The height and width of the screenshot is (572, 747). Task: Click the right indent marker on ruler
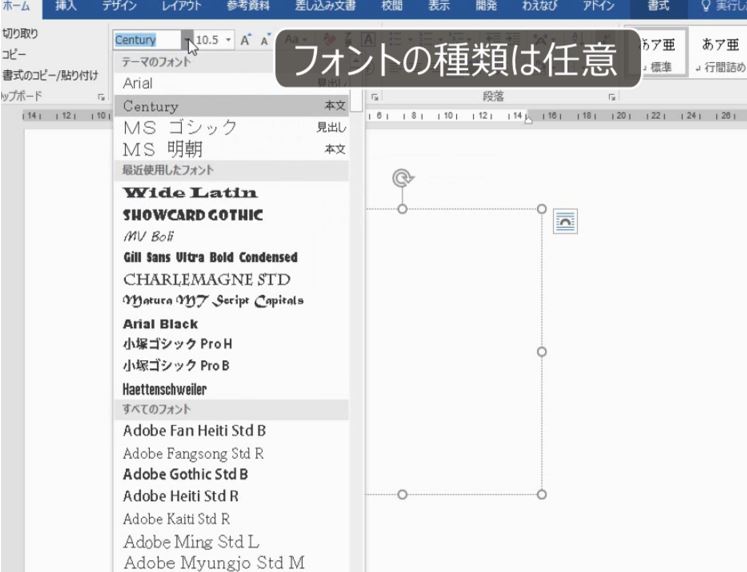(528, 120)
